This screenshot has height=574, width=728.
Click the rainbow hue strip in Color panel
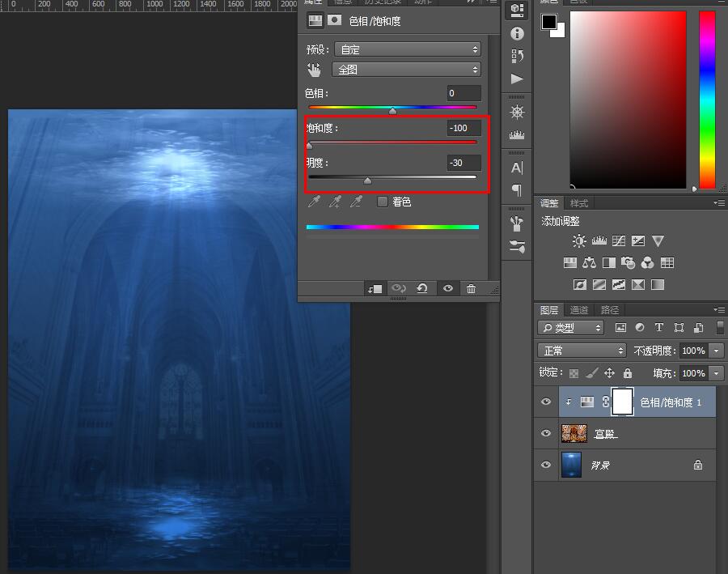(707, 100)
